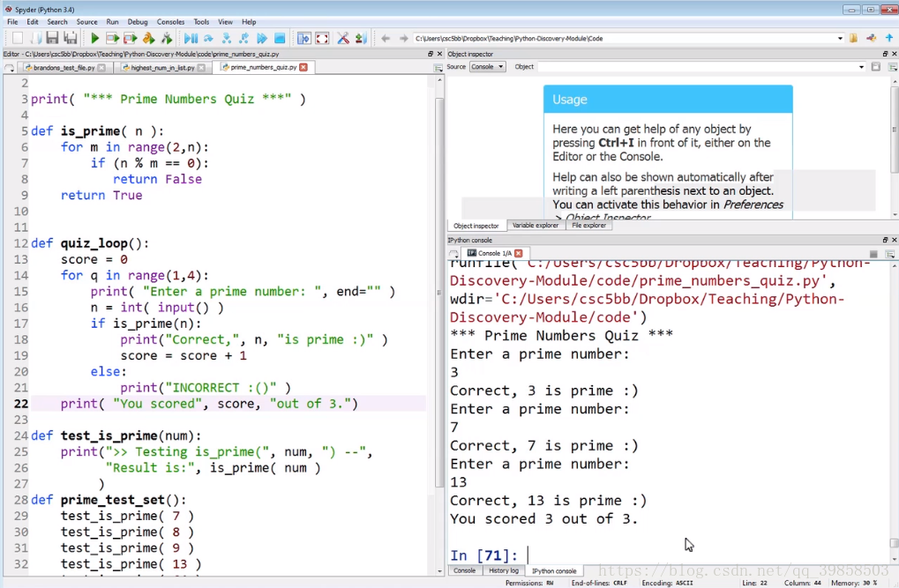Viewport: 899px width, 588px height.
Task: Open the Source Console dropdown
Action: click(x=487, y=66)
